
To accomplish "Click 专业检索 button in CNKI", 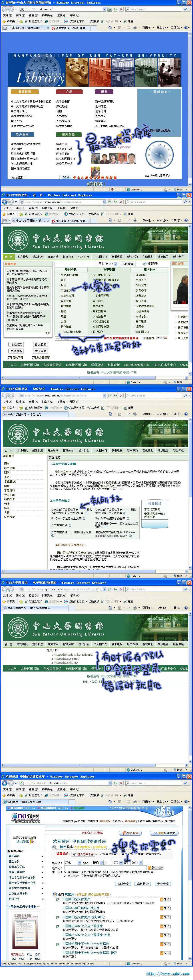I will 163,883.
